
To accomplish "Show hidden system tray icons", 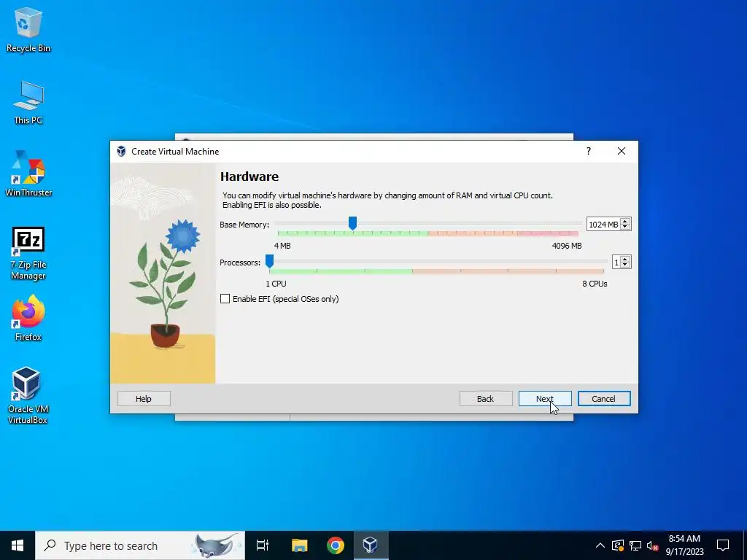I will pyautogui.click(x=600, y=545).
